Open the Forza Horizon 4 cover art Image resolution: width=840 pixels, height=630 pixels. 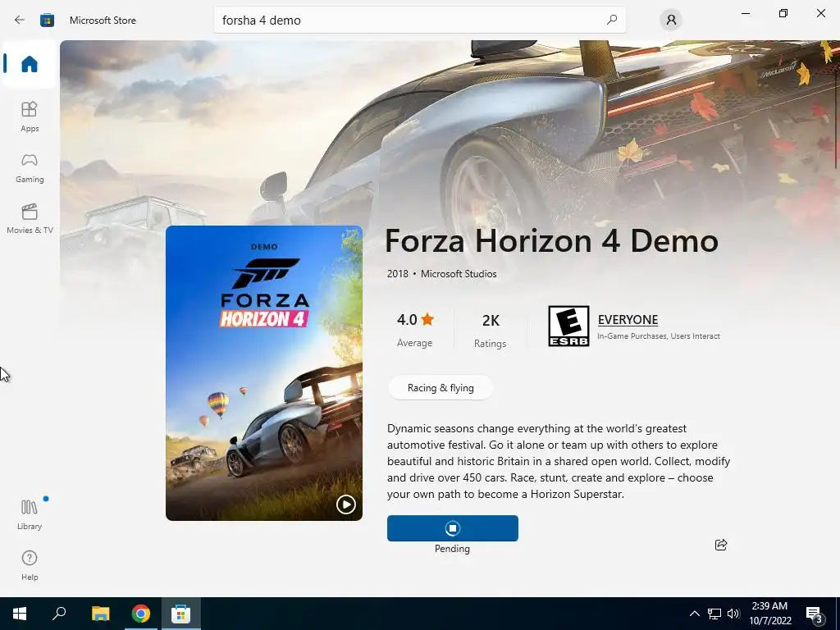pyautogui.click(x=264, y=373)
